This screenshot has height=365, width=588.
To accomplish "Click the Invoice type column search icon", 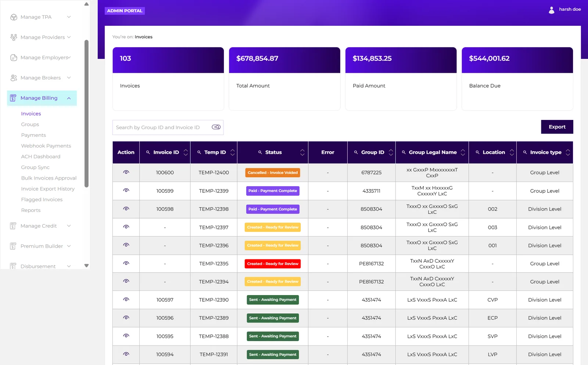I will click(525, 152).
